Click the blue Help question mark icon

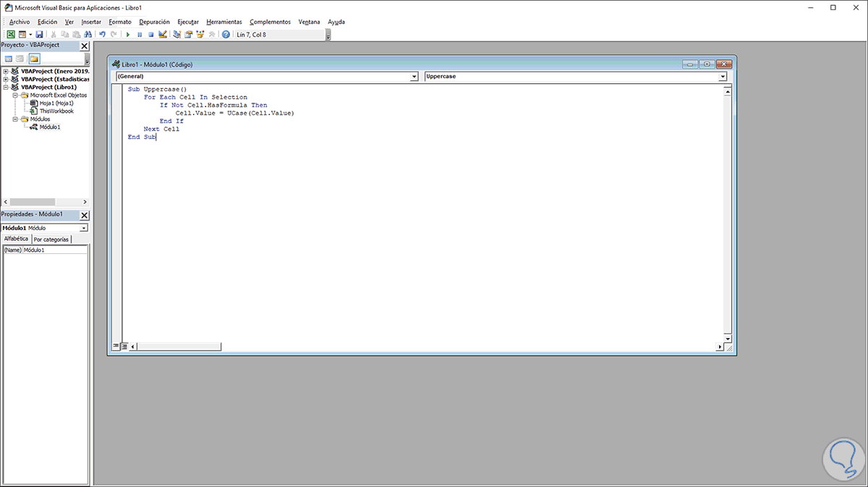pos(226,34)
